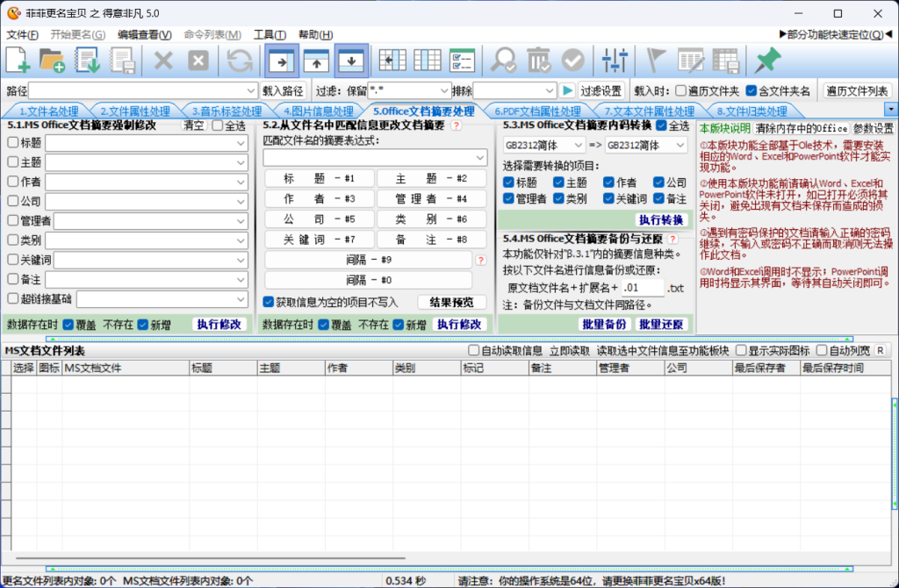Click the sliders adjustment icon on the toolbar
This screenshot has height=588, width=899.
tap(615, 60)
